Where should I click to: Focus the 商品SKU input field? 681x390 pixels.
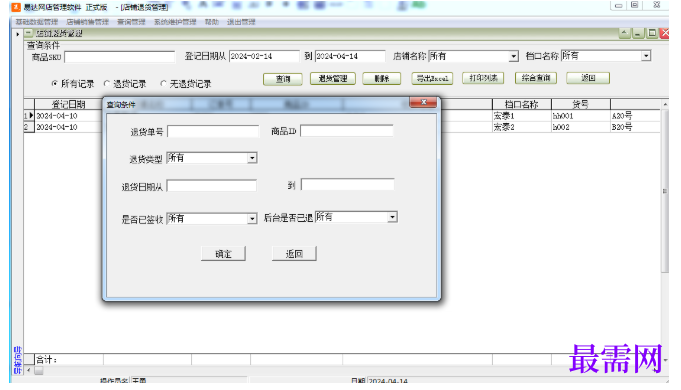119,56
